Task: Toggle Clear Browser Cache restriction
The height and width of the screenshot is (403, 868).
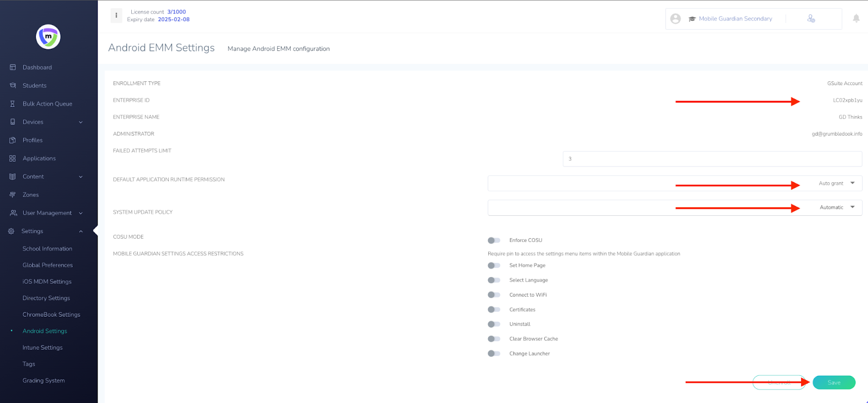Action: pyautogui.click(x=494, y=339)
